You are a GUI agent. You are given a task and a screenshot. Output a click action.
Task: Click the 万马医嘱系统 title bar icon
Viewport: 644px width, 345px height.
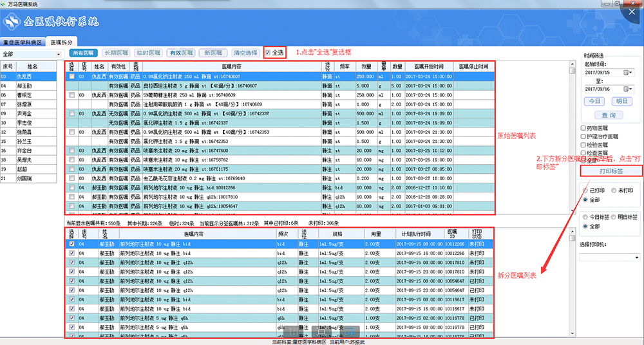(5, 4)
